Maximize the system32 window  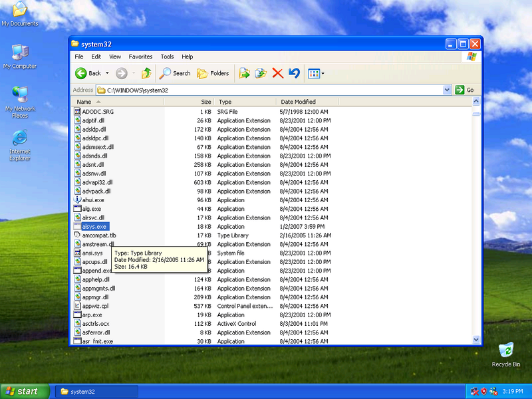tap(463, 44)
